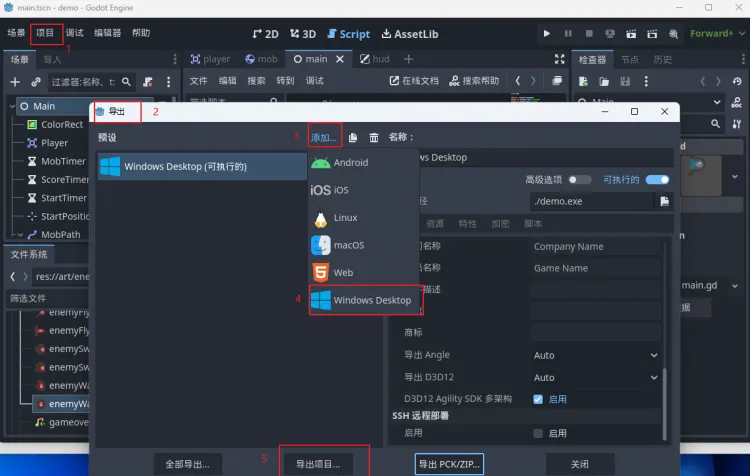Image resolution: width=750 pixels, height=476 pixels.
Task: Switch to the 2D workspace
Action: pyautogui.click(x=265, y=34)
